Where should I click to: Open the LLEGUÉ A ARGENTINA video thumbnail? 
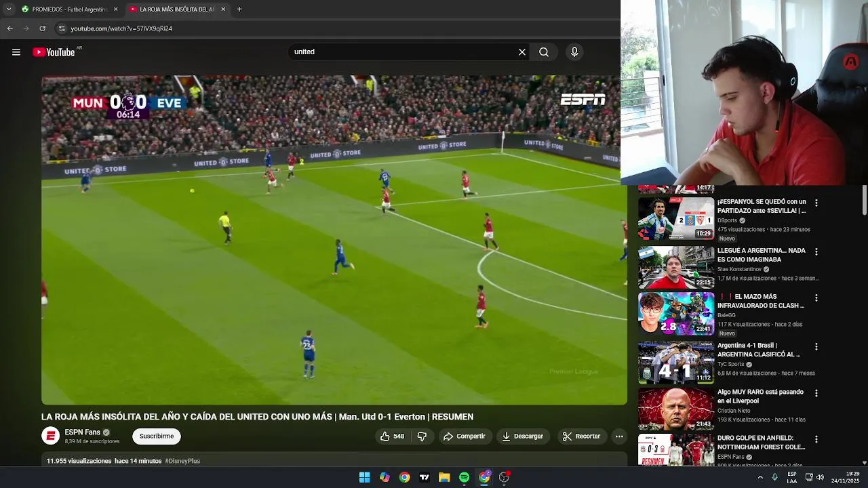click(676, 267)
